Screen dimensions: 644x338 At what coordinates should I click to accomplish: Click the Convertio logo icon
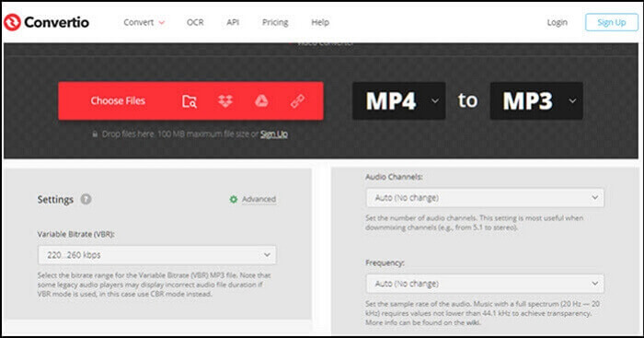[12, 22]
